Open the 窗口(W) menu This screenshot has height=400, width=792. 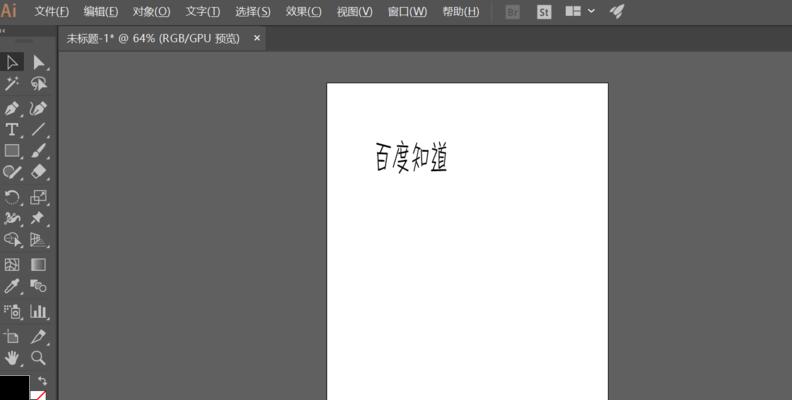(x=407, y=11)
